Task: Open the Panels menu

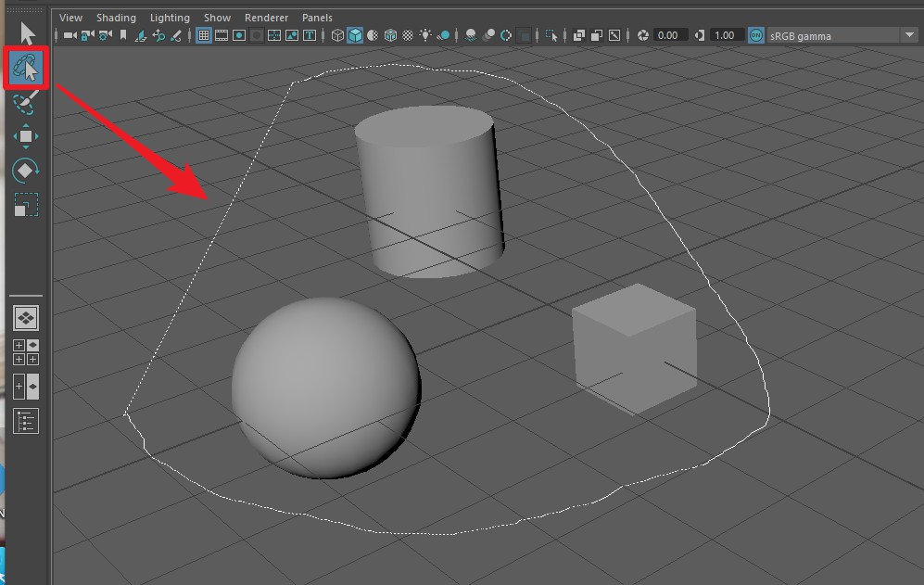Action: (x=317, y=18)
